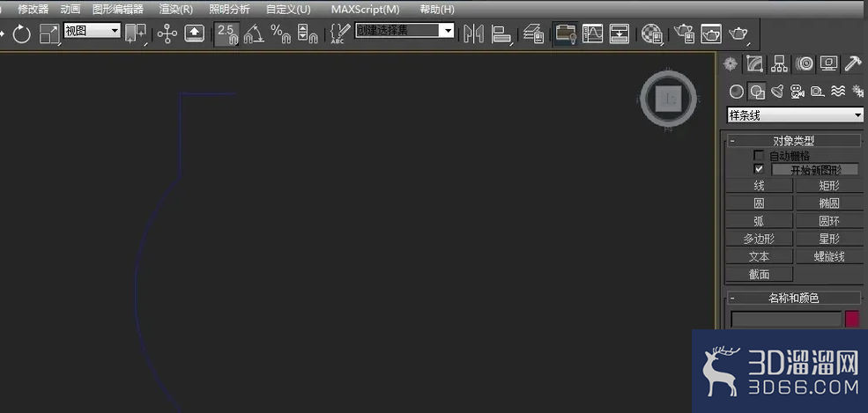The image size is (868, 413).
Task: Click the 螺旋线 button
Action: click(x=829, y=256)
